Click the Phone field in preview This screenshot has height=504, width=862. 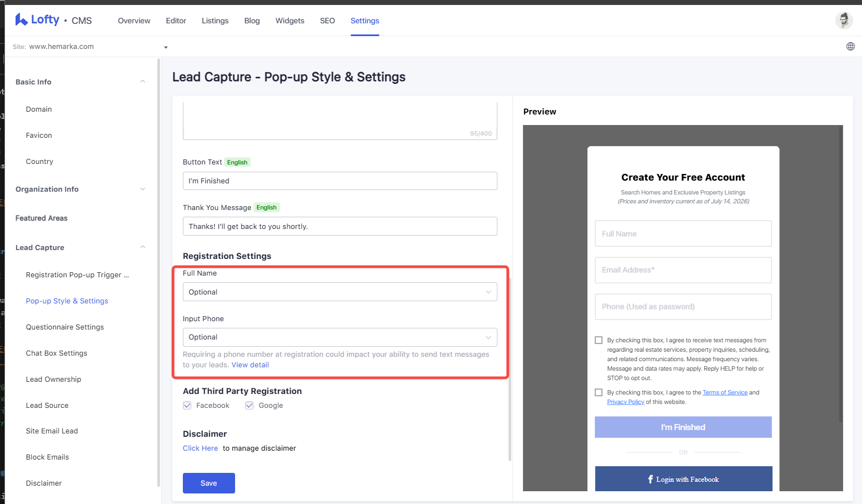point(683,307)
